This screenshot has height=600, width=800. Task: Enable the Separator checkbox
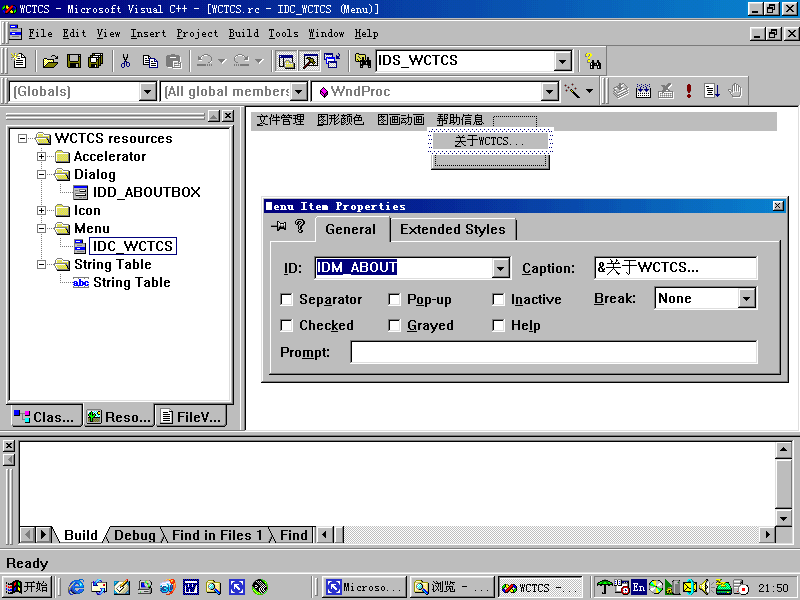point(287,299)
